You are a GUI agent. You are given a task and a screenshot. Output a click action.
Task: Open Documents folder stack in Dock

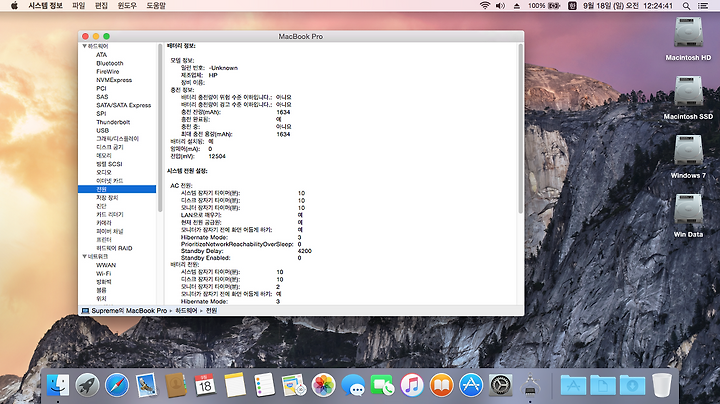click(x=603, y=385)
